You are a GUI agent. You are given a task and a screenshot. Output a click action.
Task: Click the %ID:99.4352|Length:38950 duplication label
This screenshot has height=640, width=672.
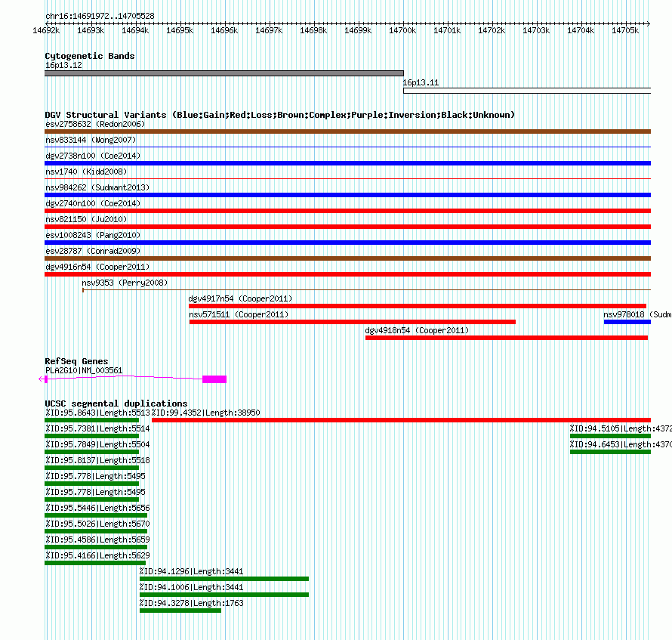(205, 413)
